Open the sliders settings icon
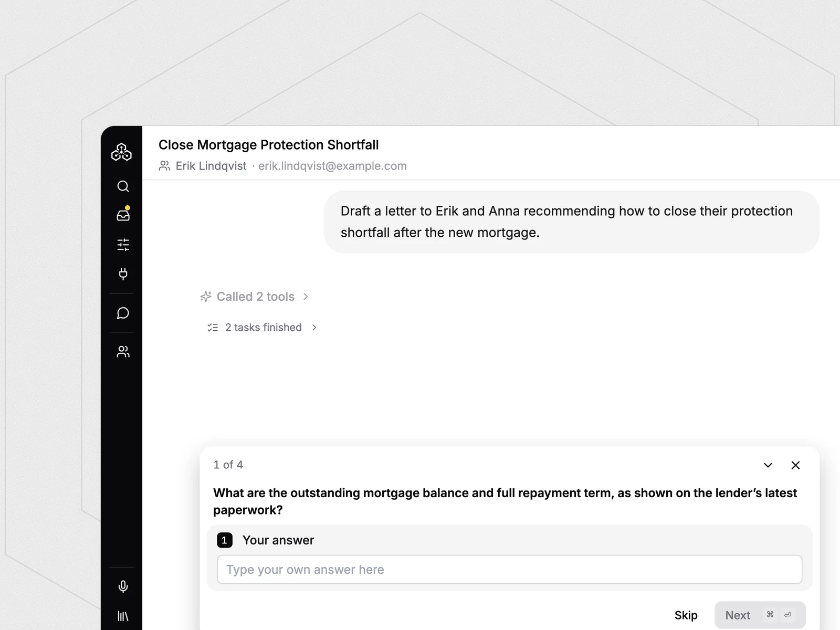Viewport: 840px width, 630px height. (123, 245)
